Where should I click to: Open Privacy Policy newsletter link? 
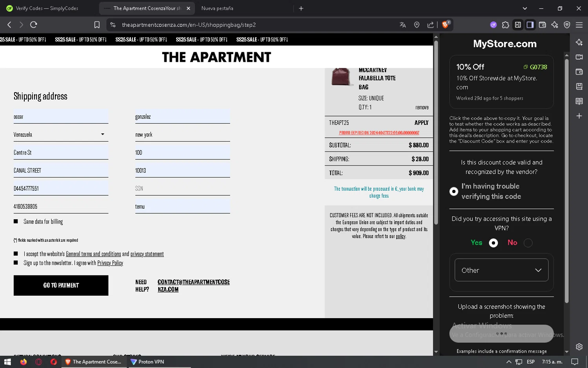point(110,263)
